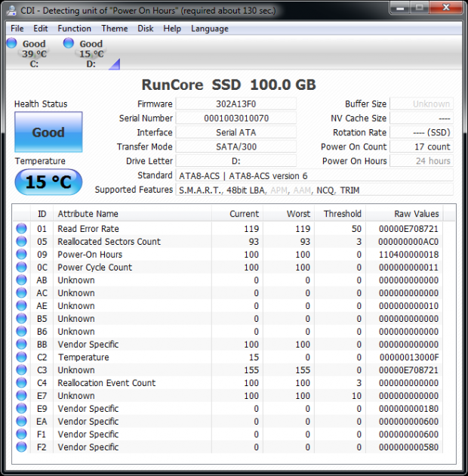
Task: Click status orb on attribute F2 row
Action: tap(22, 447)
